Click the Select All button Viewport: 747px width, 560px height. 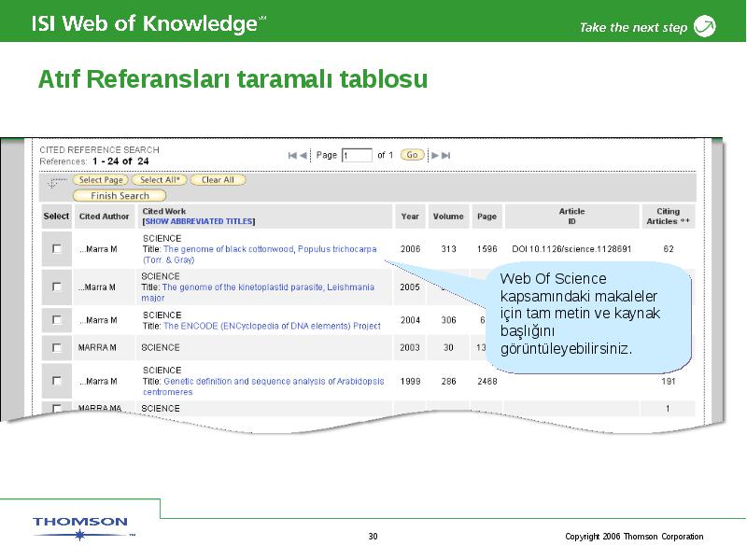pyautogui.click(x=159, y=180)
